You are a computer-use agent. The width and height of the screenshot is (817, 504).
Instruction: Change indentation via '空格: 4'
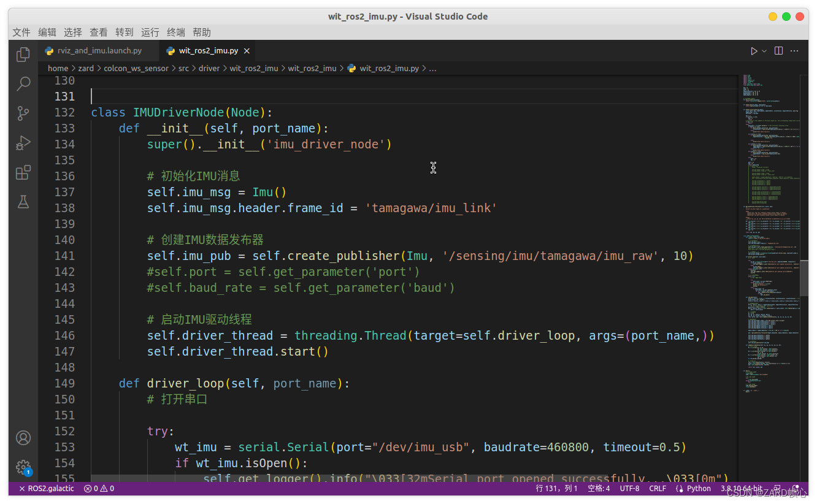coord(599,489)
